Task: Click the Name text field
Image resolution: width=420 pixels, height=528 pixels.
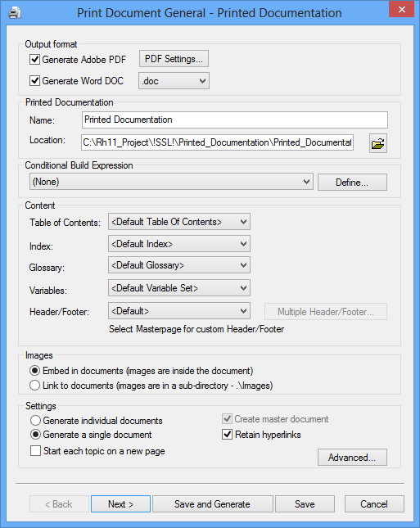Action: click(x=235, y=120)
